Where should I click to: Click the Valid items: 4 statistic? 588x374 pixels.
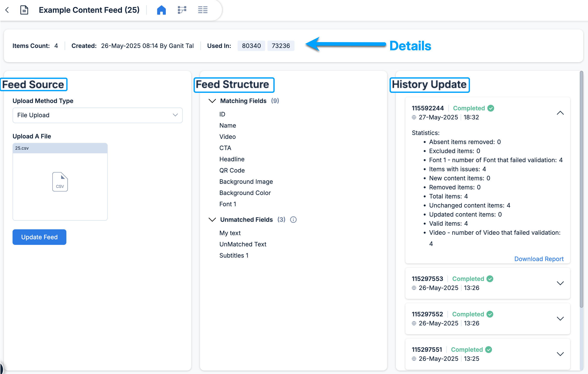point(448,223)
